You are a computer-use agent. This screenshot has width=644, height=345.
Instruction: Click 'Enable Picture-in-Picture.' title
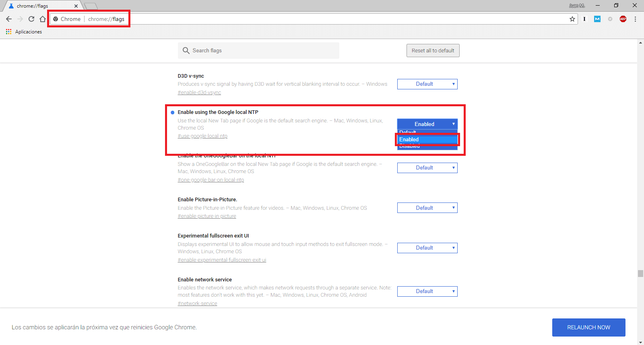coord(207,200)
